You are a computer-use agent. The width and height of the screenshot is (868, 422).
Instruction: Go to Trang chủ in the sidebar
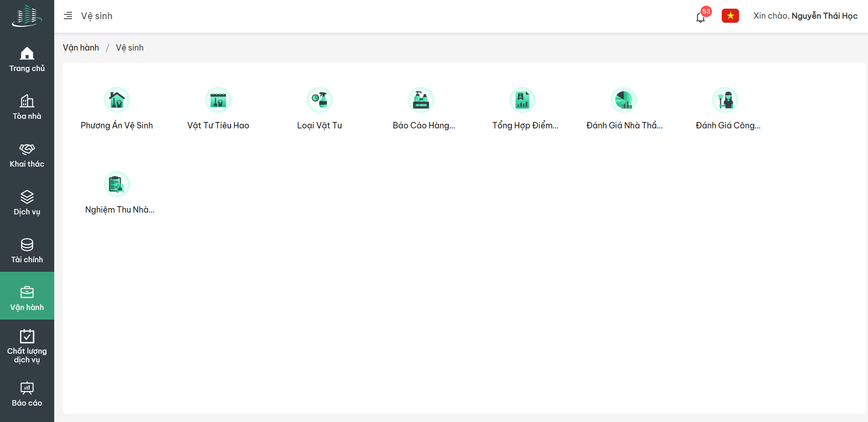click(x=27, y=59)
